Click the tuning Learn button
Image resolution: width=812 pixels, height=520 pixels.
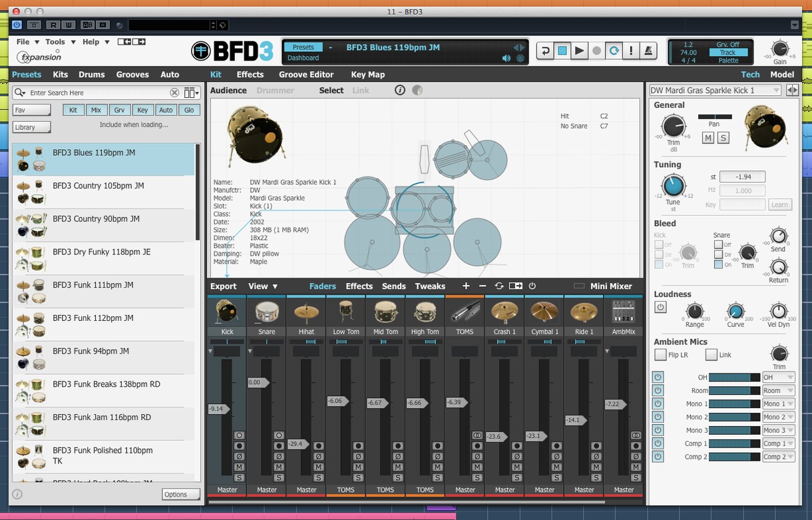(x=780, y=205)
